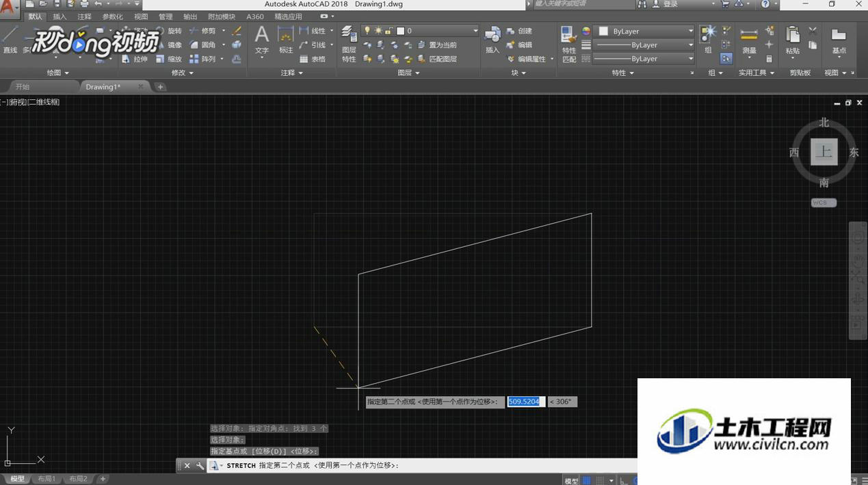
Task: Select the 阵列 (Array) tool
Action: pyautogui.click(x=202, y=60)
